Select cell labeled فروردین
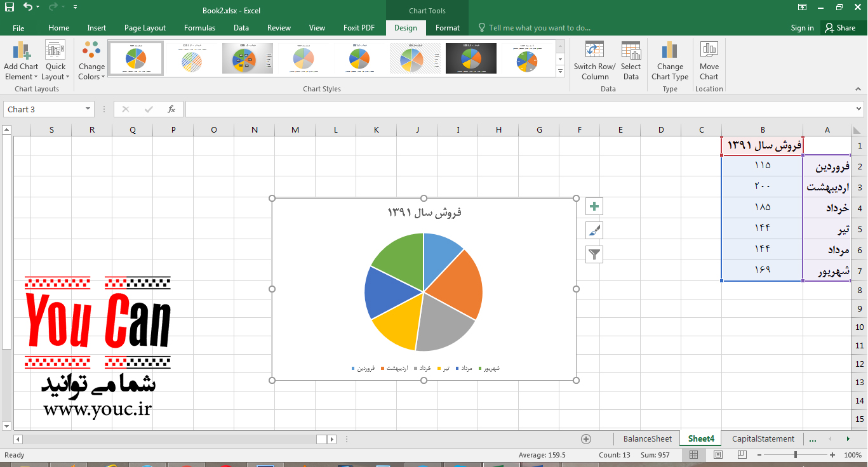 (x=827, y=167)
